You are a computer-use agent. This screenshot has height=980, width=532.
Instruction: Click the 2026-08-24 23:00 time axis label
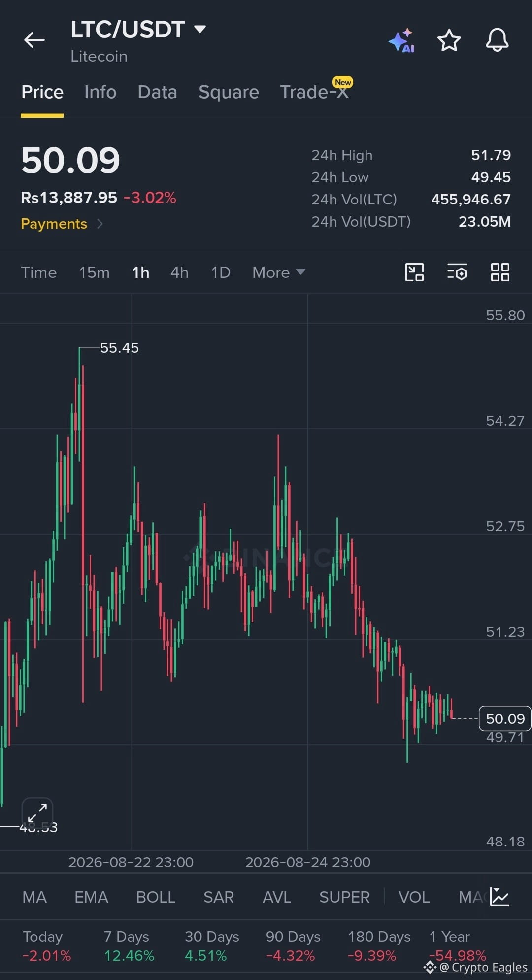coord(308,862)
